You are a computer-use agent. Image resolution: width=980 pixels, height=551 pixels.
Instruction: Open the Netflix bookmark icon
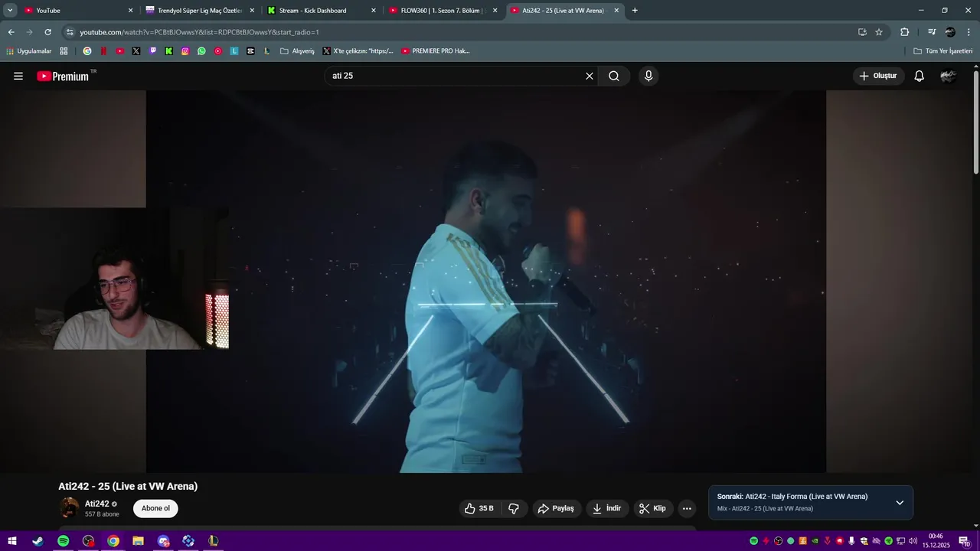[103, 51]
